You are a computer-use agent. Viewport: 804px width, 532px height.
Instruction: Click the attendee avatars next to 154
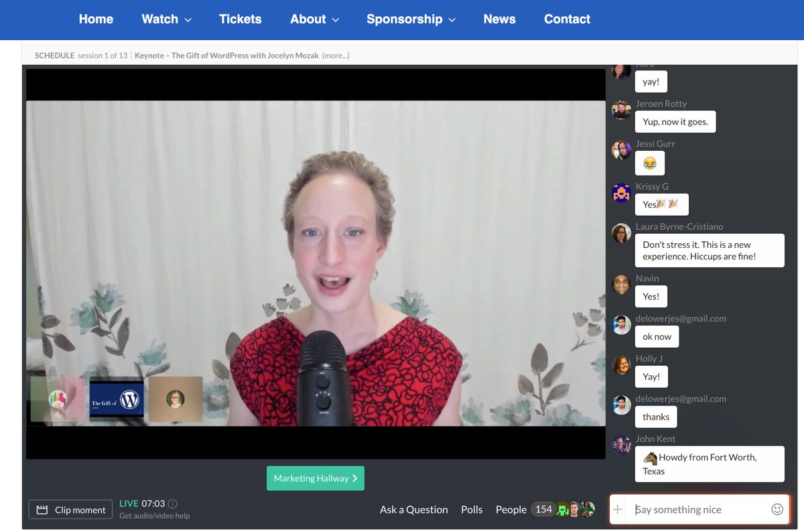pos(576,509)
